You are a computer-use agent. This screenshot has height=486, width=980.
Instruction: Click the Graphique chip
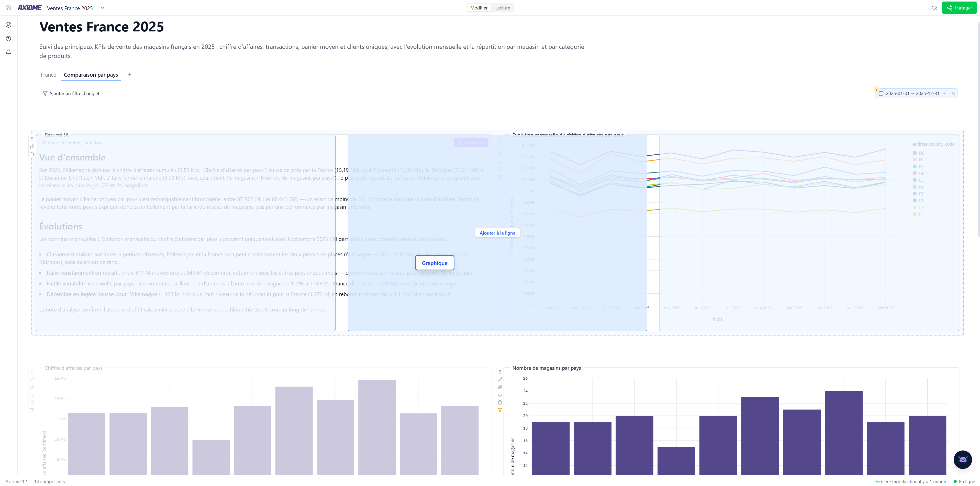[435, 263]
